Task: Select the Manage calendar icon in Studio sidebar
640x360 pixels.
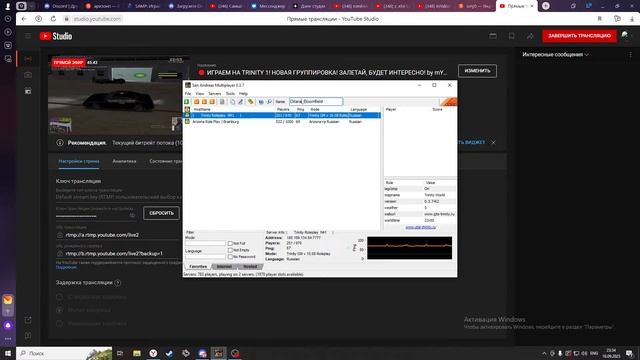Action: coord(28,91)
